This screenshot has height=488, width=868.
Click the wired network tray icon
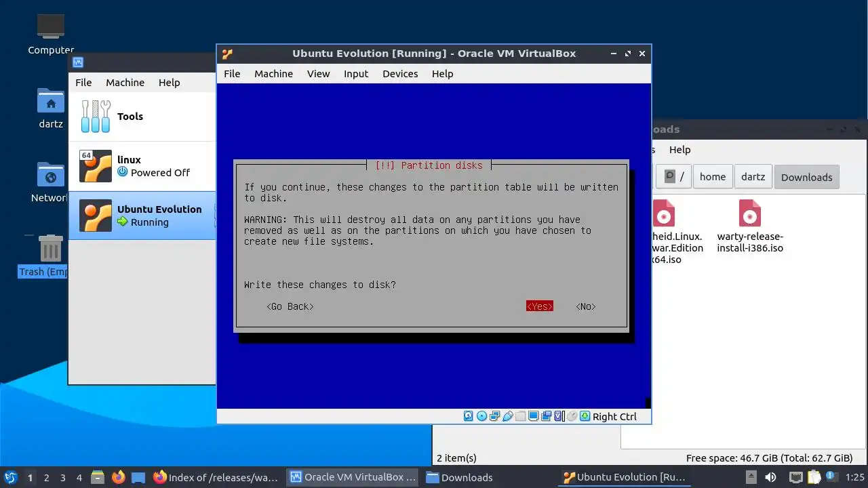[x=796, y=477]
